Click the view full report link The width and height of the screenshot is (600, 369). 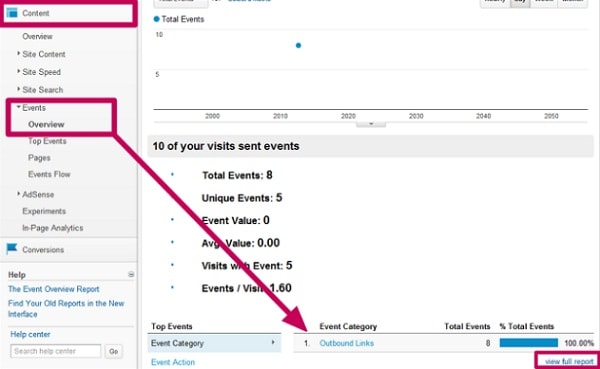569,361
